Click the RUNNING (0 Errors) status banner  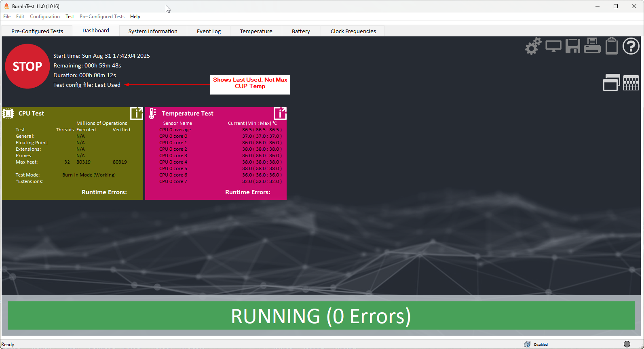click(321, 315)
